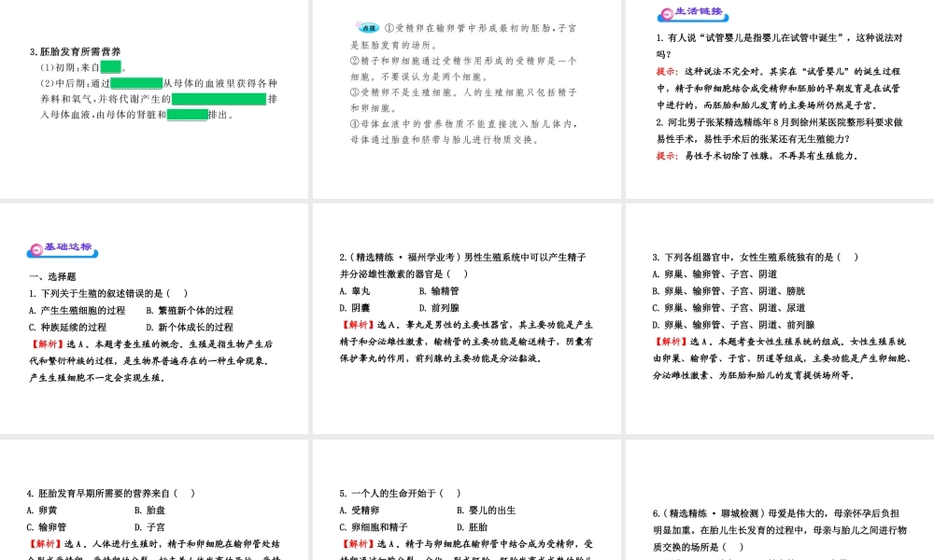Choose option A. 产生生殖细胞的过程
The image size is (934, 560).
(77, 311)
